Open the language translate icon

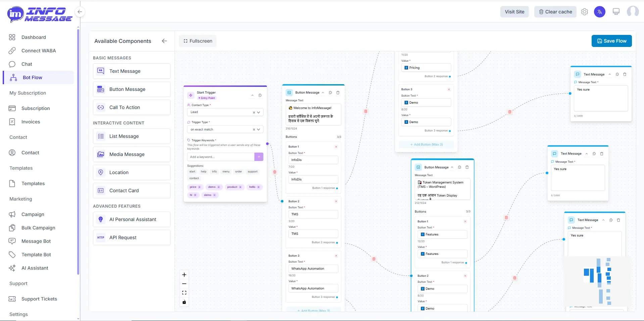coord(600,12)
